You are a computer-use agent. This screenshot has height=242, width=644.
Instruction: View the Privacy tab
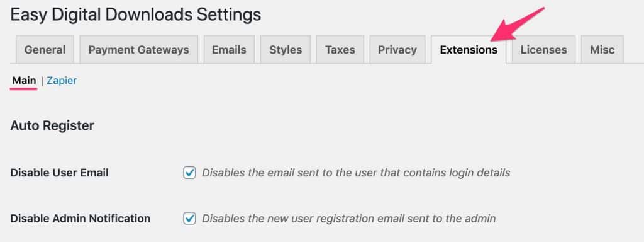tap(397, 50)
